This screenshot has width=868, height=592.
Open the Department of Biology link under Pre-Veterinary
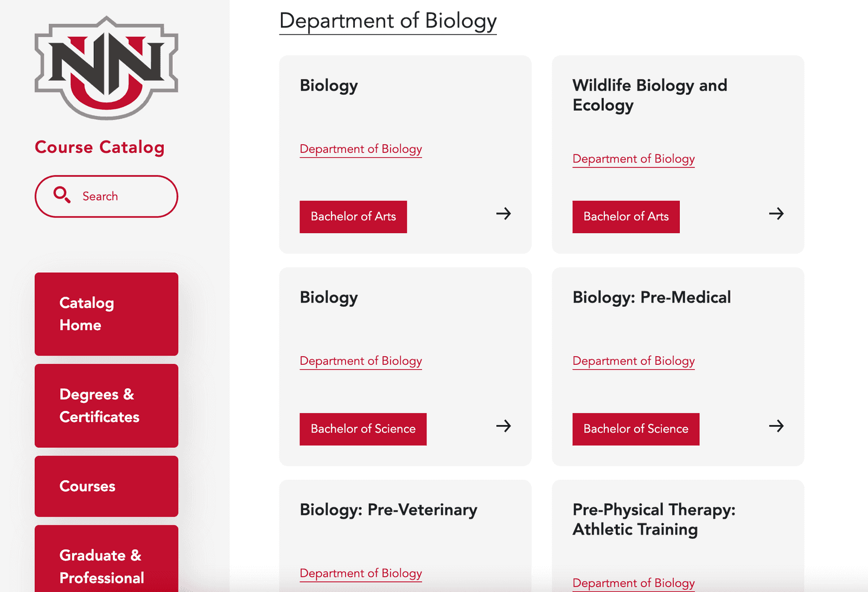point(361,574)
